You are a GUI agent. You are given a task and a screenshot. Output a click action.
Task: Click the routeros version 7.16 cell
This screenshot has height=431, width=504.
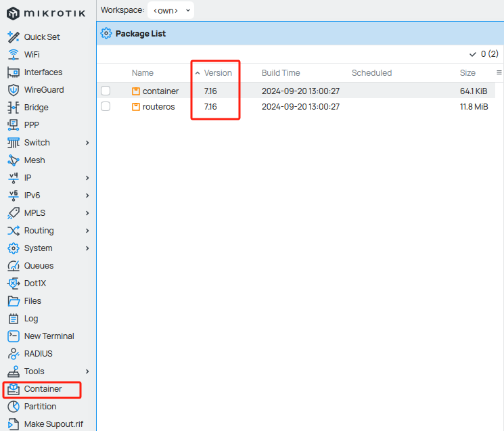[210, 107]
